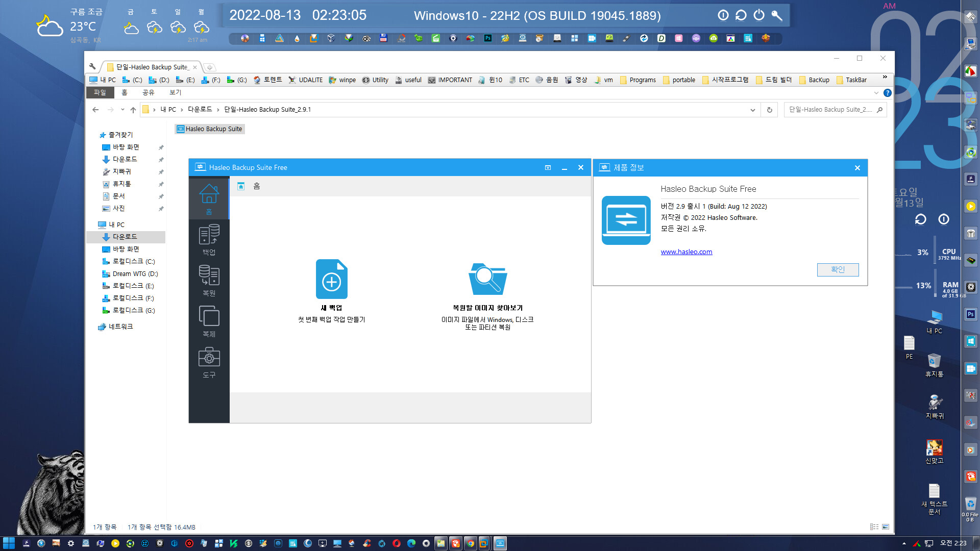Open the 토렌트 bookmark folder
This screenshot has height=551, width=980.
coord(267,80)
